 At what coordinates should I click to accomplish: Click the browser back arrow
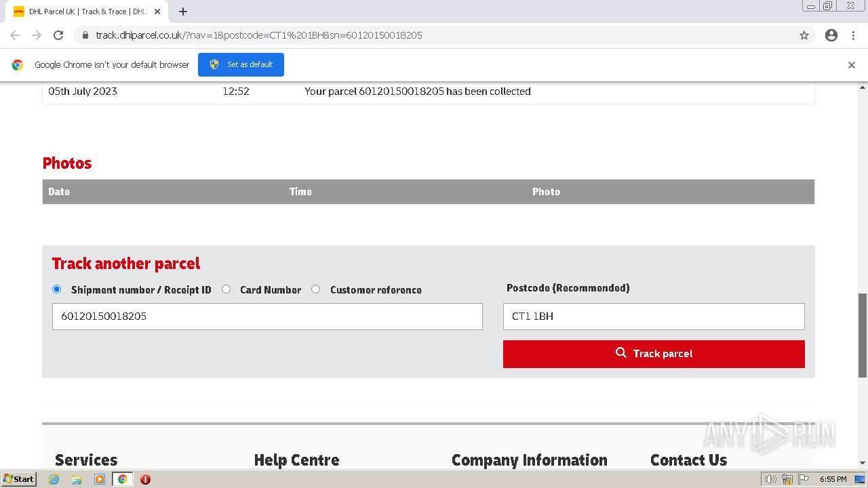(x=15, y=35)
